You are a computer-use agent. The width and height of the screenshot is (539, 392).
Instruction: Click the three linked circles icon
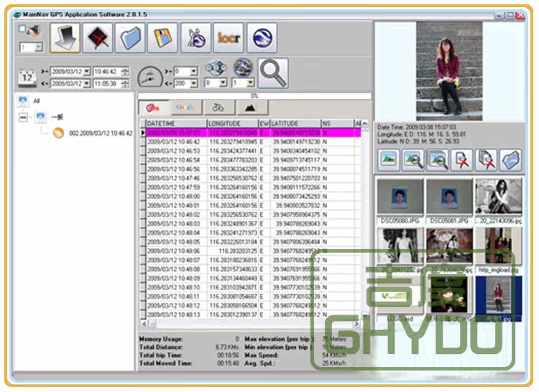[x=216, y=68]
